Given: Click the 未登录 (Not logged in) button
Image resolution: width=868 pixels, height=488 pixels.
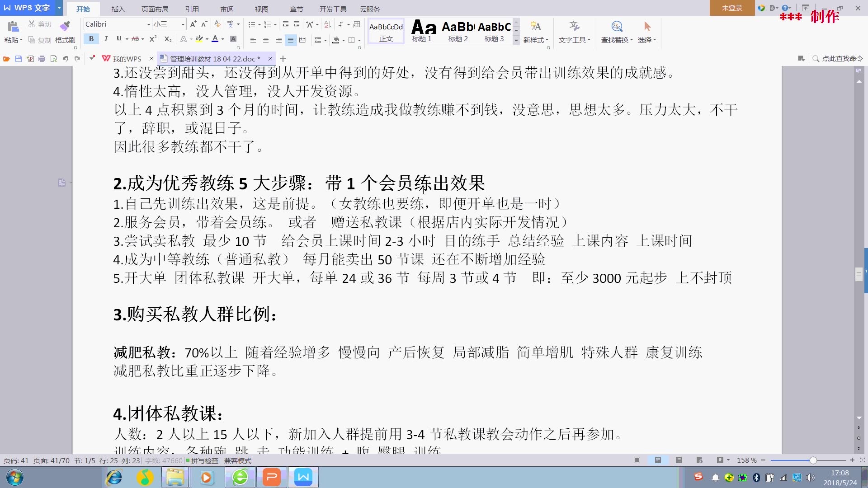Looking at the screenshot, I should point(732,8).
